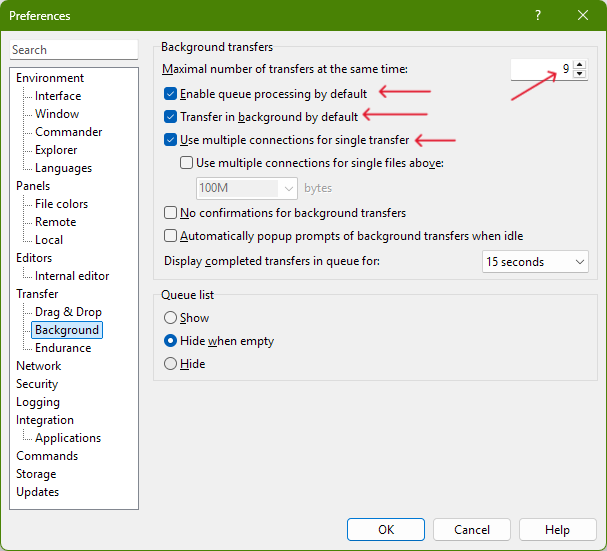Open the Drag & Drop preferences page
This screenshot has width=607, height=551.
pos(68,312)
